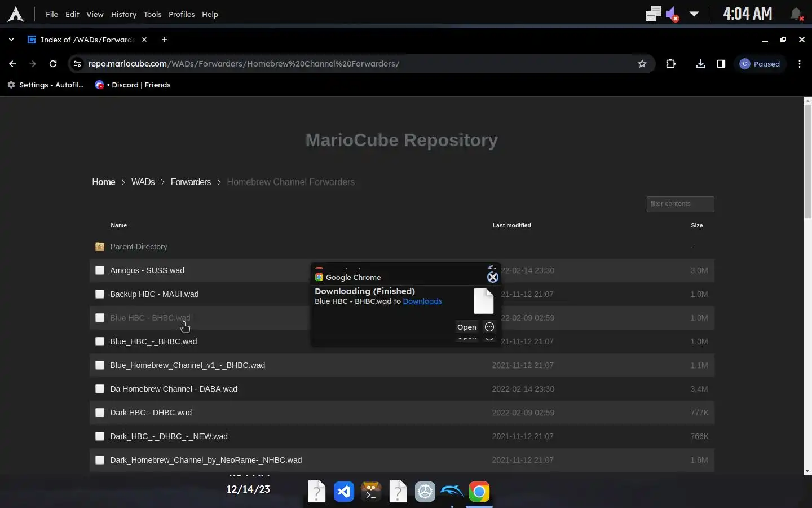This screenshot has width=812, height=508.
Task: Open the Edit menu
Action: [x=72, y=14]
